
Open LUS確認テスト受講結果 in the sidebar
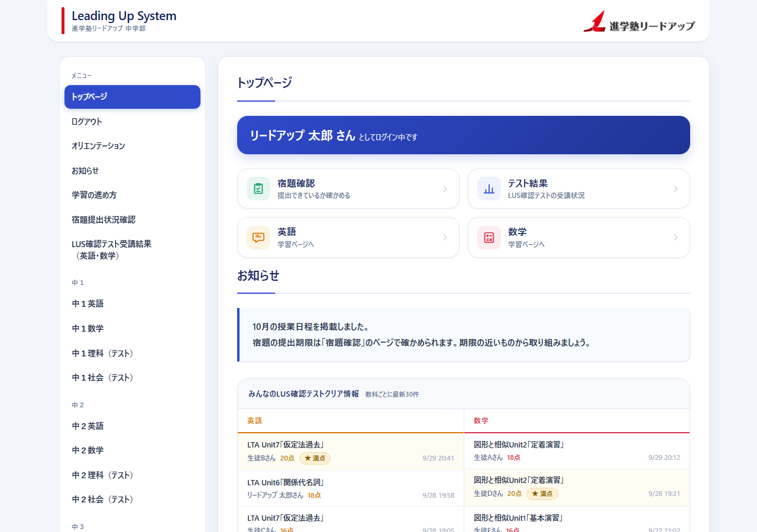pyautogui.click(x=132, y=249)
